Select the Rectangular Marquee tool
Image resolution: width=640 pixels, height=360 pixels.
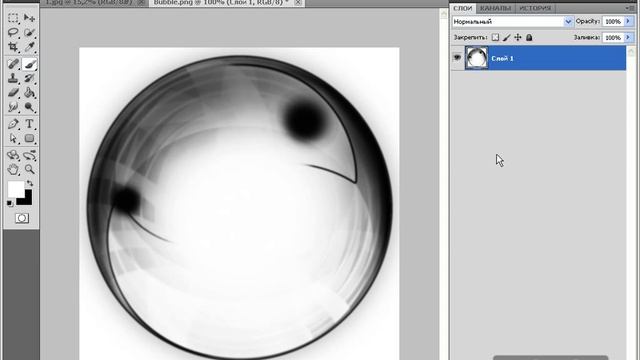(x=13, y=18)
